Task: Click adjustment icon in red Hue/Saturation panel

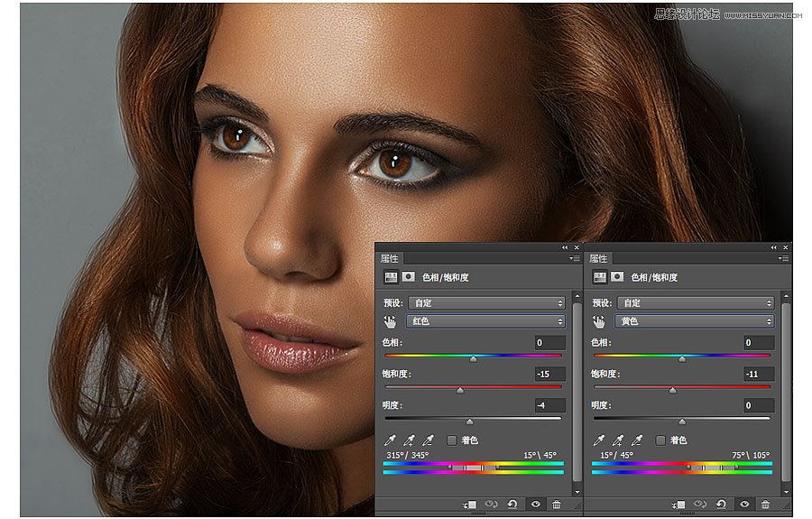Action: point(391,277)
